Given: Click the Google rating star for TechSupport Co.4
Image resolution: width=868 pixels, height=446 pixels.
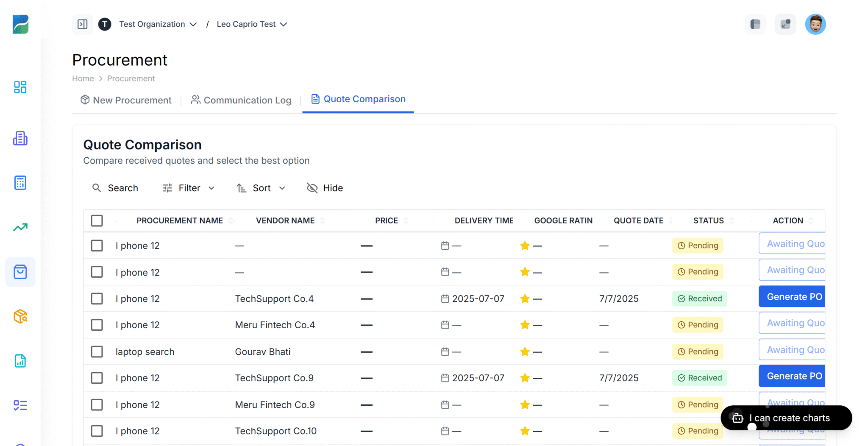Looking at the screenshot, I should tap(525, 298).
